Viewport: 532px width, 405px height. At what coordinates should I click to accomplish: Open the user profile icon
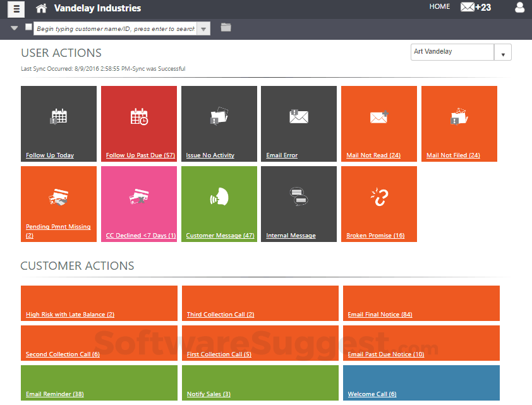tap(520, 8)
